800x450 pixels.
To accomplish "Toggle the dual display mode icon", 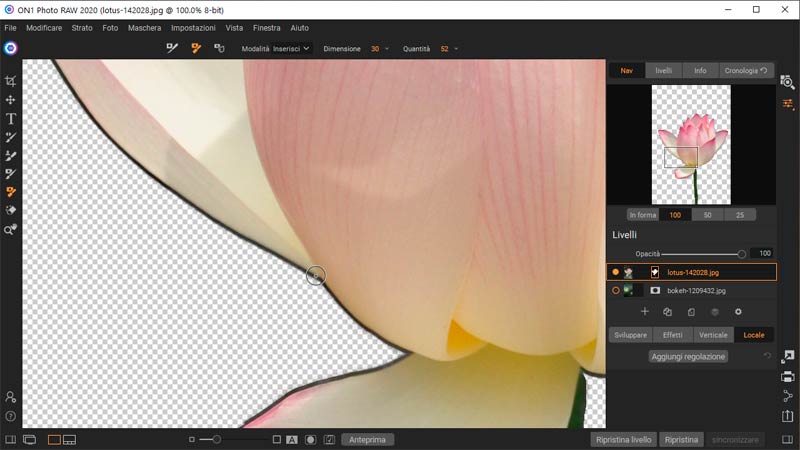I will 30,439.
